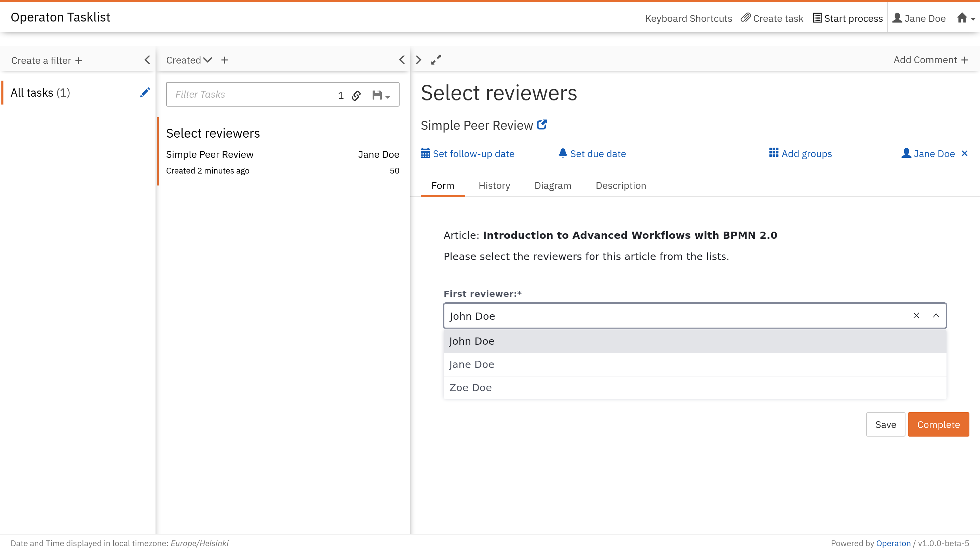Click the edit pencil next to All tasks
The height and width of the screenshot is (551, 980).
point(145,93)
